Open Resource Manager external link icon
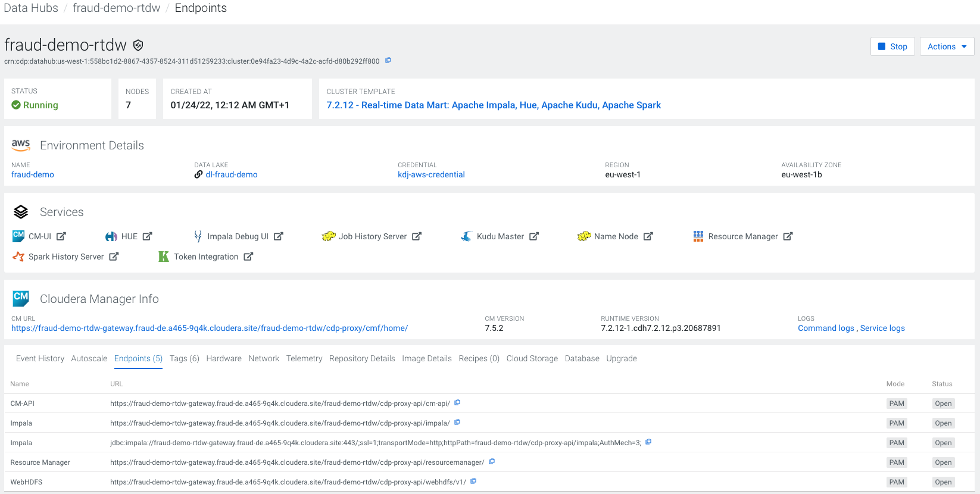The width and height of the screenshot is (980, 494). click(788, 236)
